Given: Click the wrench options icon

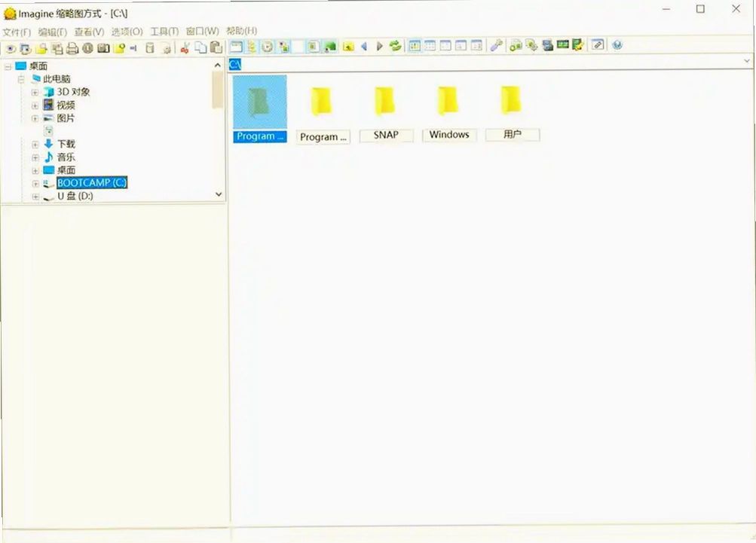Looking at the screenshot, I should coord(497,46).
